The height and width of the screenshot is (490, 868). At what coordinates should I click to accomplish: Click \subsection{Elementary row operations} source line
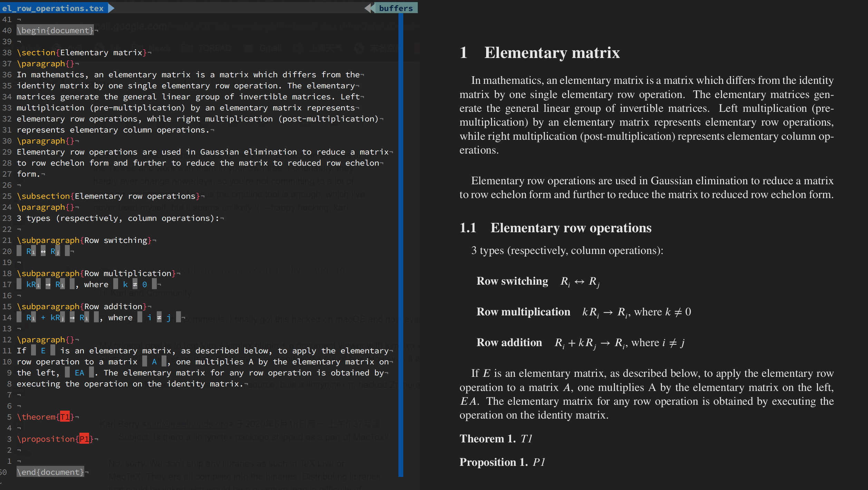108,196
